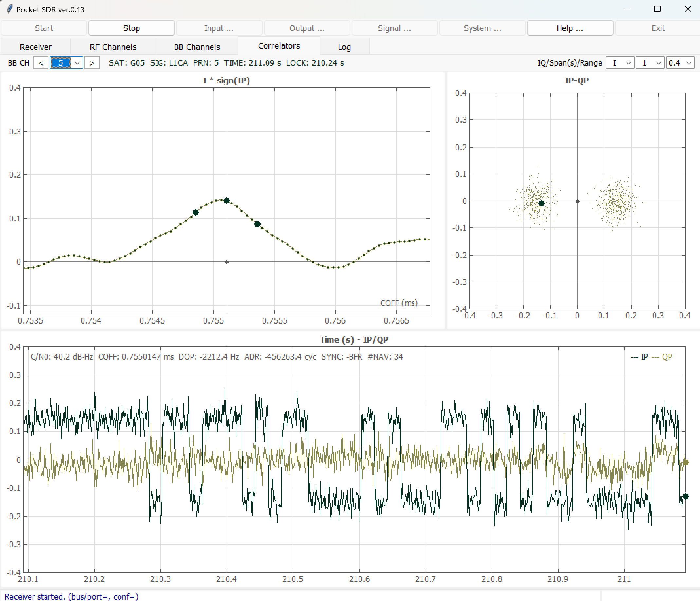Go to previous BB channel with < button
Image resolution: width=700 pixels, height=601 pixels.
pos(41,63)
